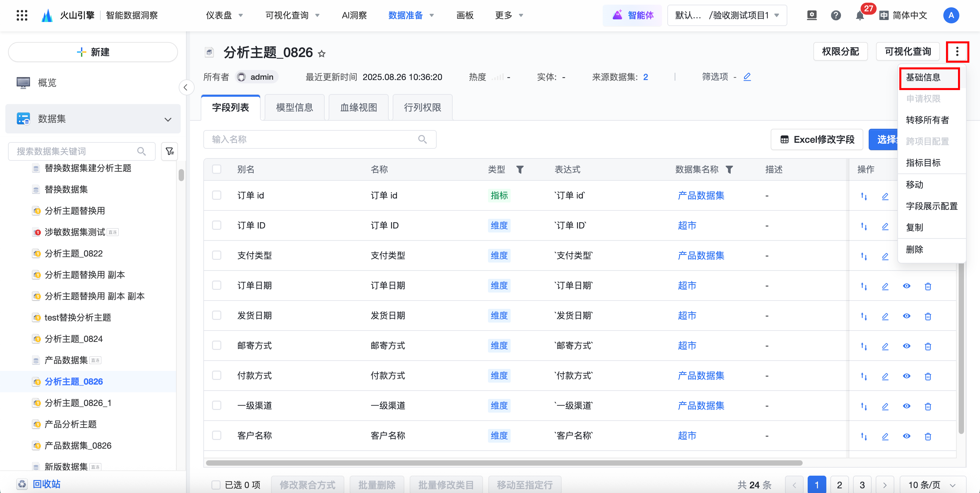Open the app grid launcher icon
The width and height of the screenshot is (980, 493).
pos(22,15)
